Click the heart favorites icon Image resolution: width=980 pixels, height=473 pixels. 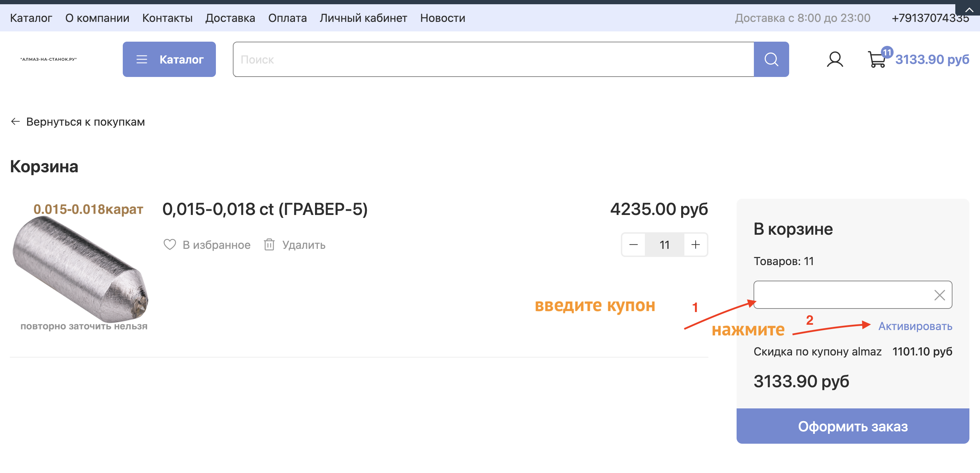(x=169, y=244)
